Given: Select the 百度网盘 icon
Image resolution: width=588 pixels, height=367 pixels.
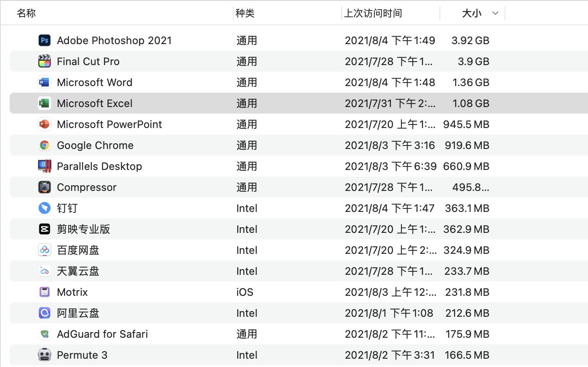Looking at the screenshot, I should pos(44,250).
